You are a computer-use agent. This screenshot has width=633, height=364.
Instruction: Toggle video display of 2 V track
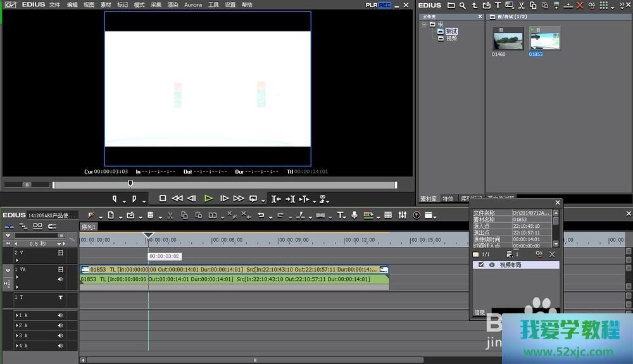(61, 253)
